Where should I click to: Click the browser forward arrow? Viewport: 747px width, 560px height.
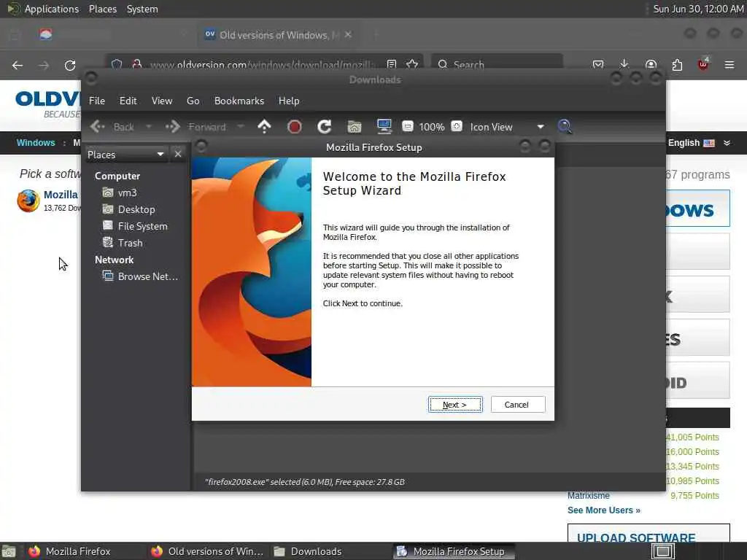pyautogui.click(x=44, y=65)
